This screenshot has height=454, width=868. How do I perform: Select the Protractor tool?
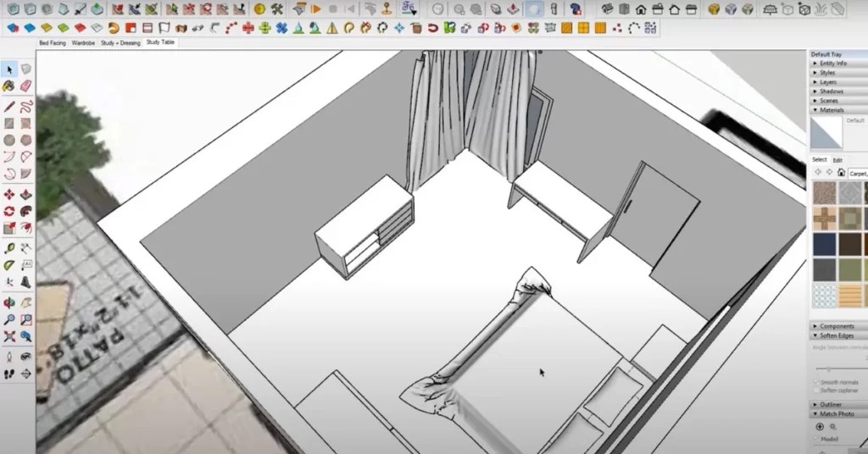tap(8, 265)
